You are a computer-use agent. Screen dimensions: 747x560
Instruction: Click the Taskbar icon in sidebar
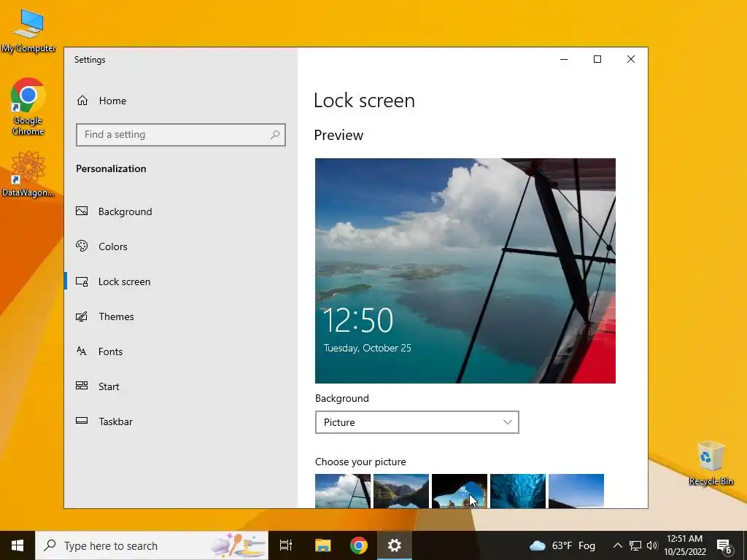point(82,421)
